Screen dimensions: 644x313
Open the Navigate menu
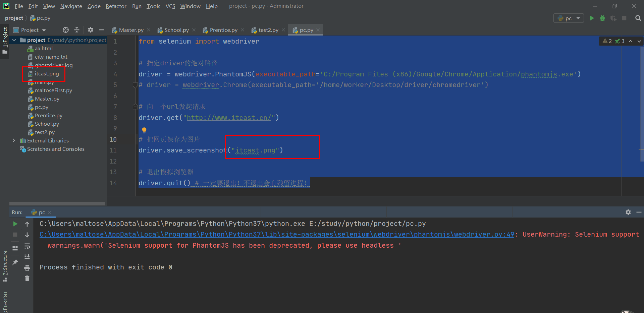pos(71,6)
